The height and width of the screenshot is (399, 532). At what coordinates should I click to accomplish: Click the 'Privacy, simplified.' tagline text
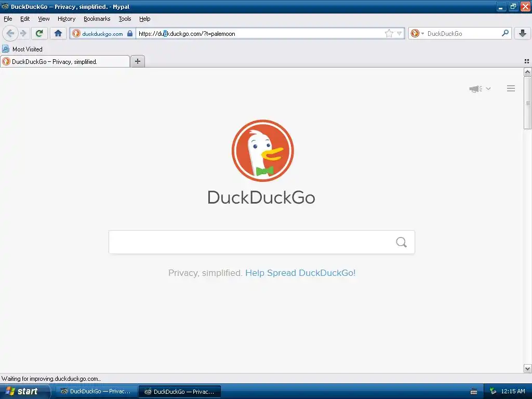click(205, 273)
